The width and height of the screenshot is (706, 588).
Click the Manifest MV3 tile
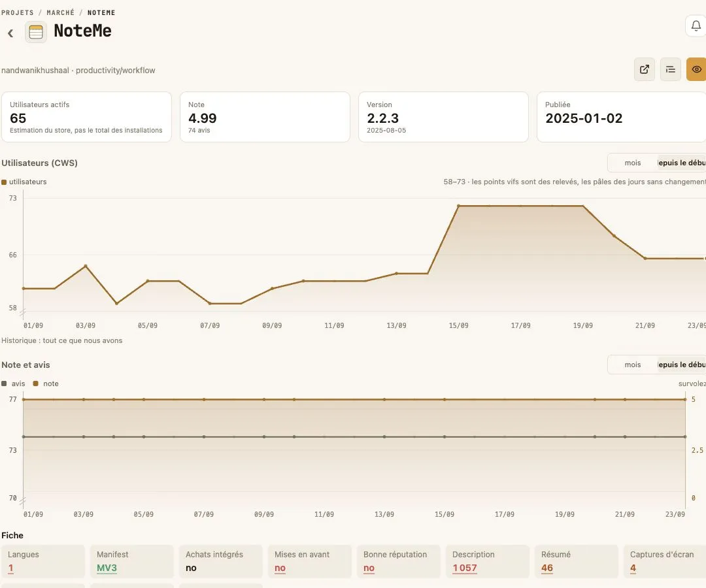[x=132, y=561]
